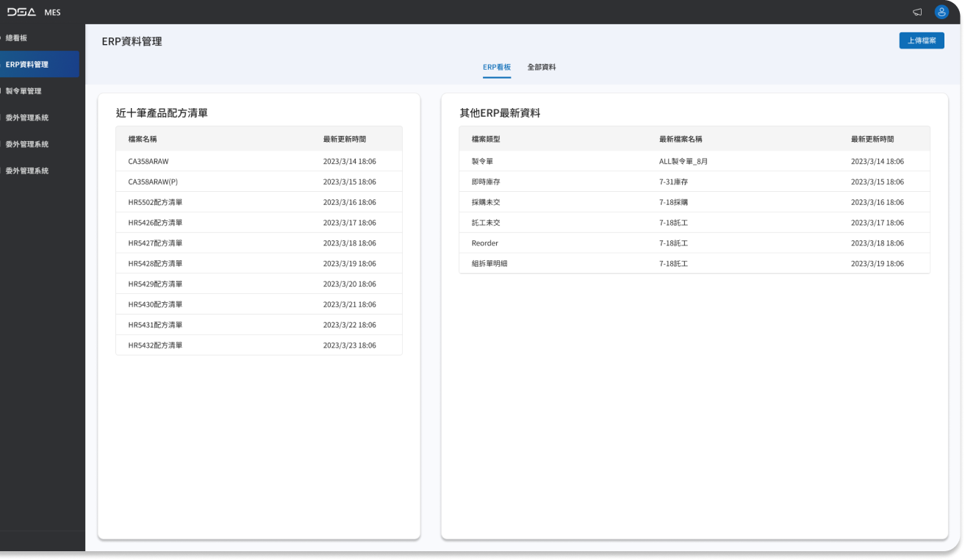This screenshot has height=560, width=965.
Task: Open the 組拆單明細 row
Action: [489, 263]
